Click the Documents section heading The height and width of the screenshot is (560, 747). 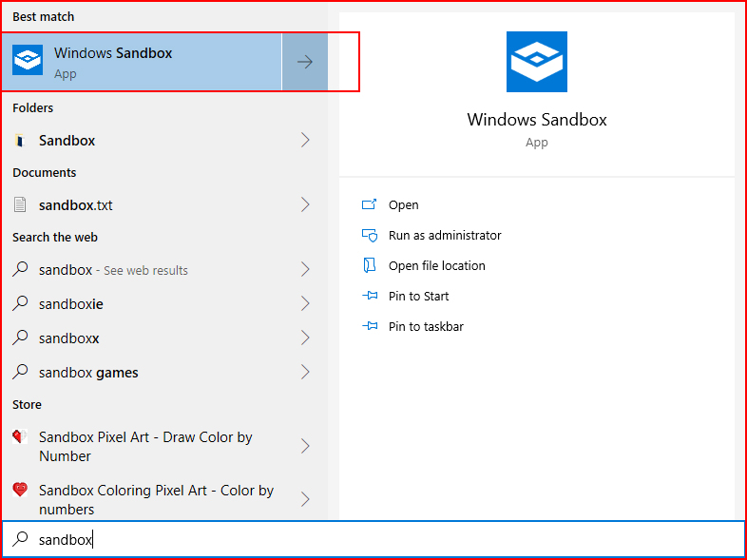(45, 172)
